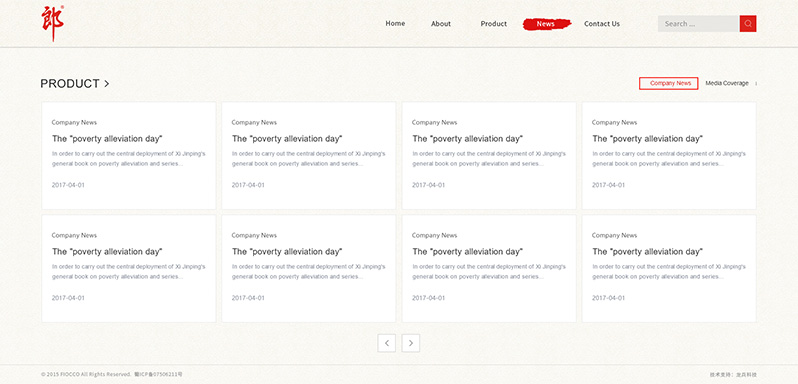Open first poverty alleviation day article
The image size is (798, 384).
point(107,138)
